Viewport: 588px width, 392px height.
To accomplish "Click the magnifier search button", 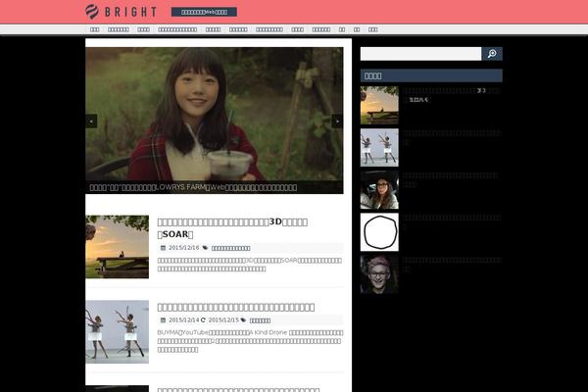I will coord(492,54).
